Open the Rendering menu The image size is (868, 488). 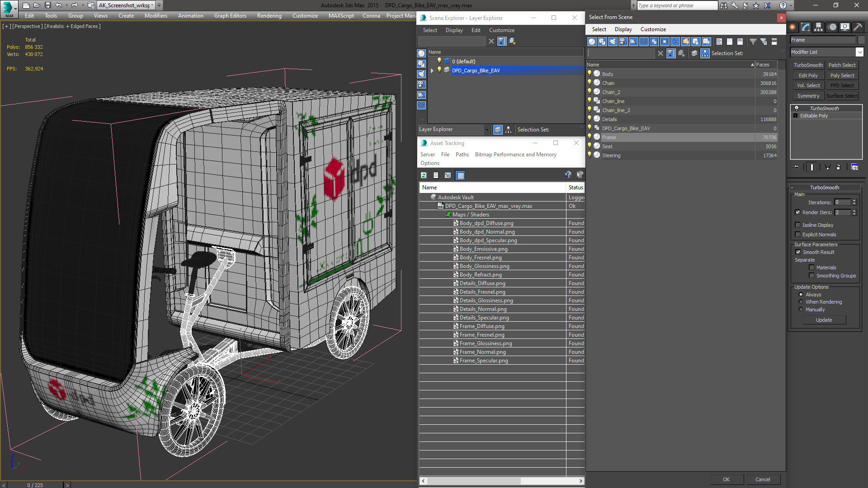269,16
